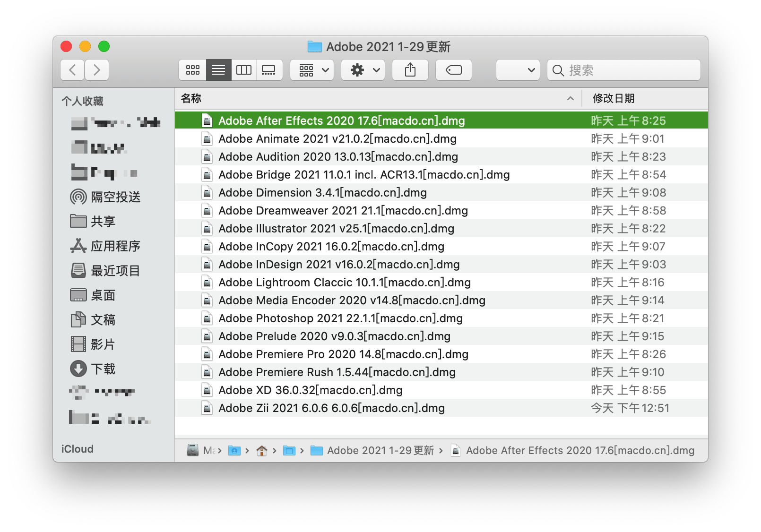Click the forward navigation arrow

point(97,70)
